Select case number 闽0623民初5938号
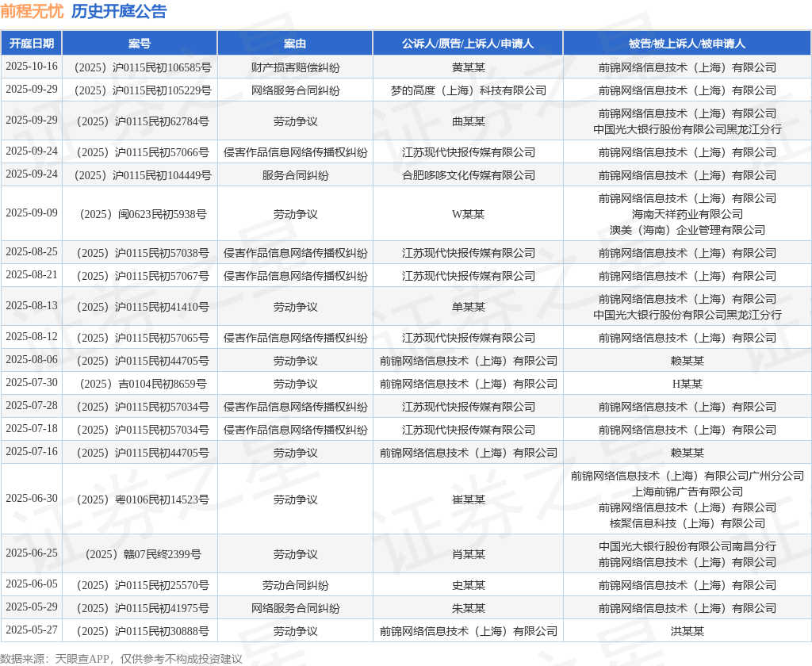 [x=143, y=214]
